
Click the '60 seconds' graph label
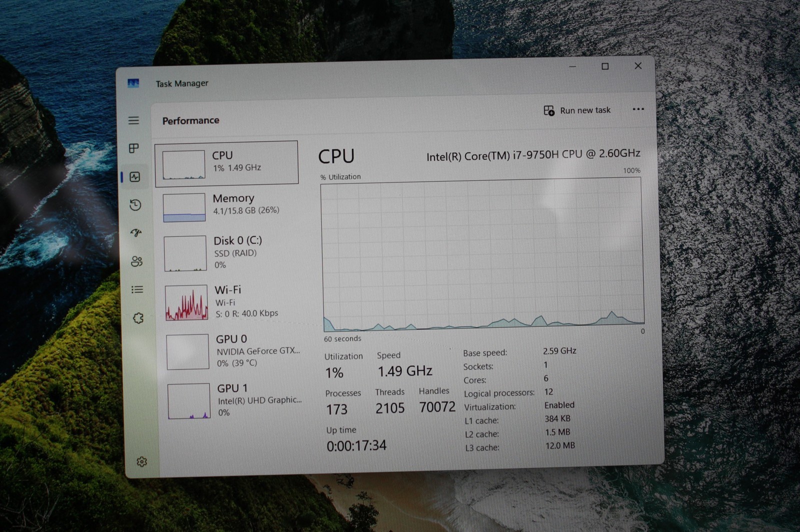tap(342, 339)
